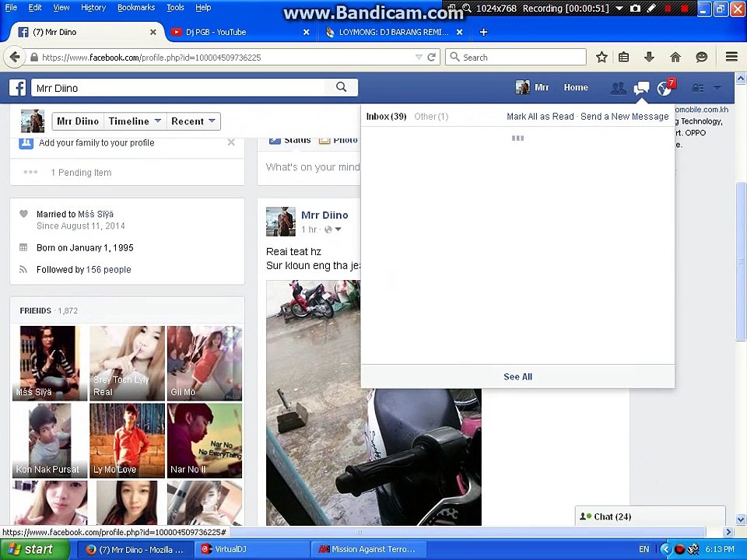Click the privacy shortcuts lock icon
747x560 pixels.
tap(698, 88)
